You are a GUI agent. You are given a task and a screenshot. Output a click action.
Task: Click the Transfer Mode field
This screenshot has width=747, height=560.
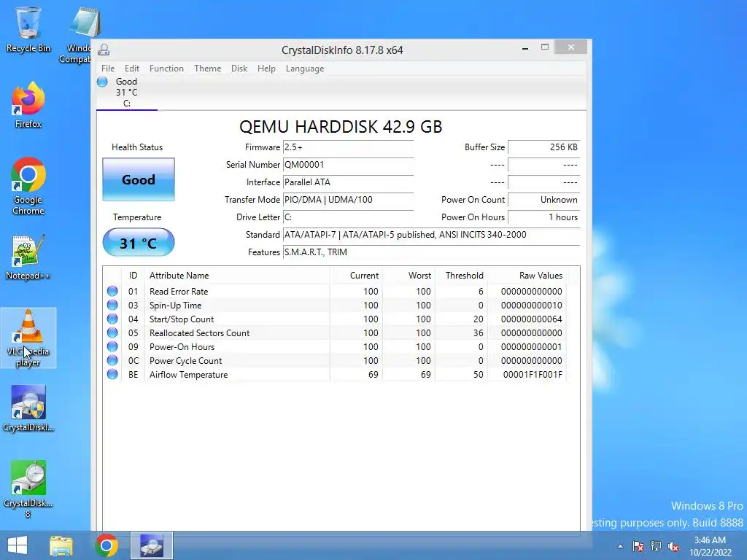348,200
